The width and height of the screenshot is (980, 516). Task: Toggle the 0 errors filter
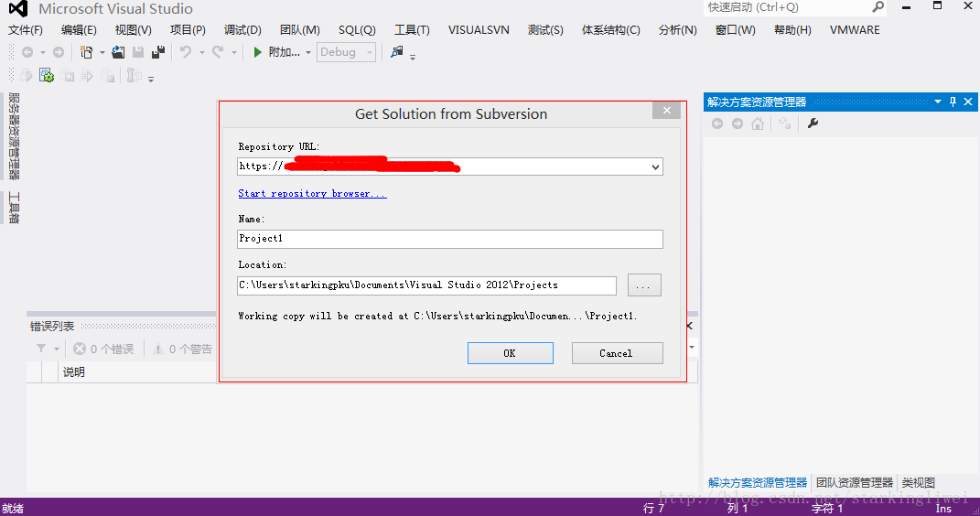103,349
